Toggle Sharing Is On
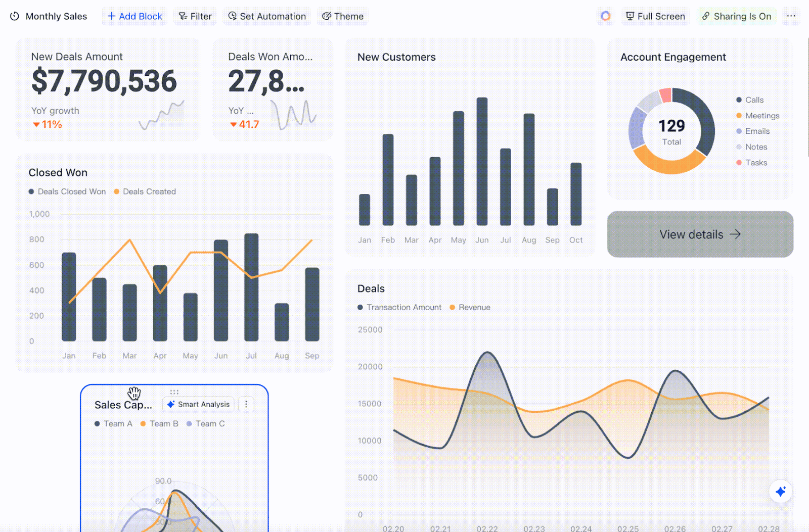Viewport: 809px width, 532px height. click(736, 16)
